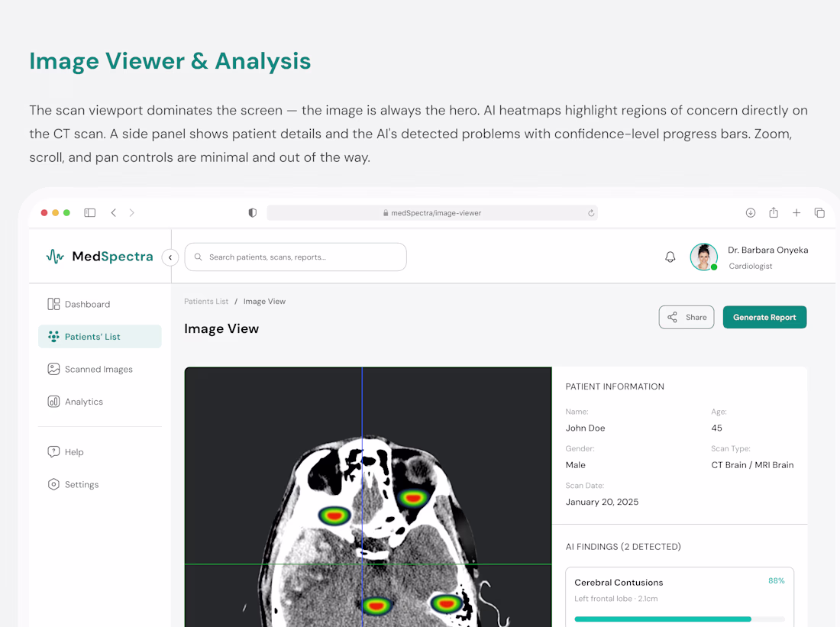
Task: Click Dr. Barbara Onyeka's profile avatar
Action: [x=703, y=257]
